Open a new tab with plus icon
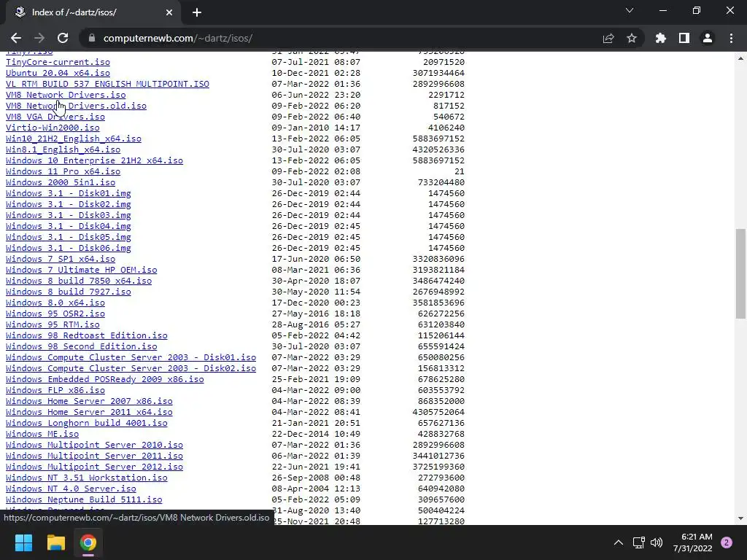 click(x=197, y=12)
